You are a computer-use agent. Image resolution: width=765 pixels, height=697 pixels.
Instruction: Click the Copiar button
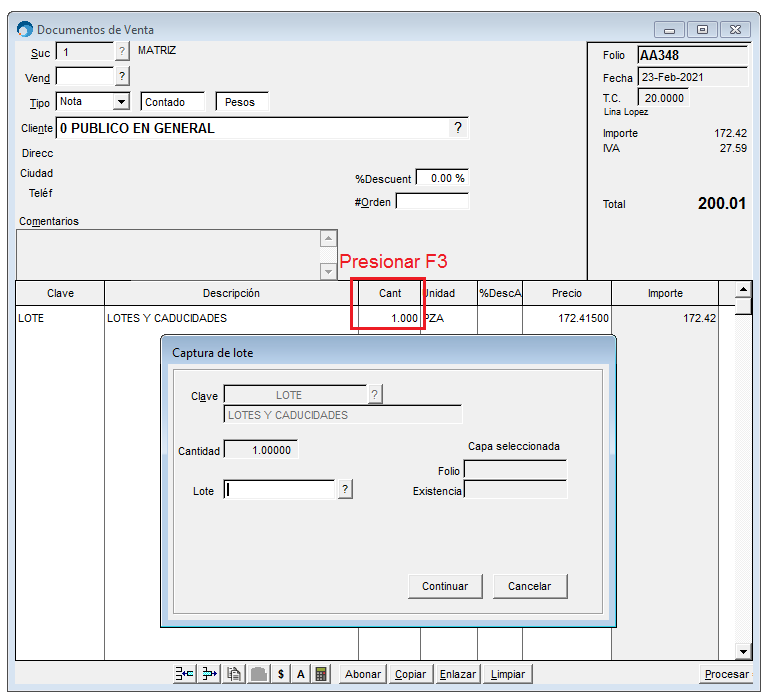pos(410,674)
